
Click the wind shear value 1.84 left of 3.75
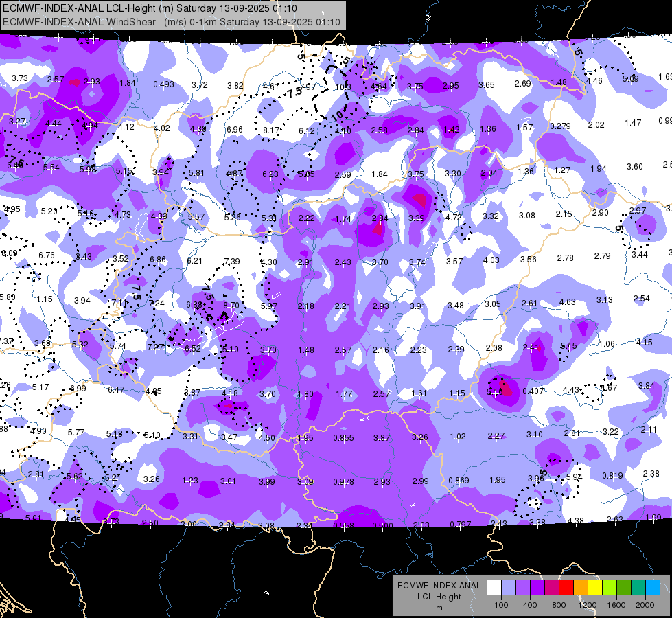point(380,174)
